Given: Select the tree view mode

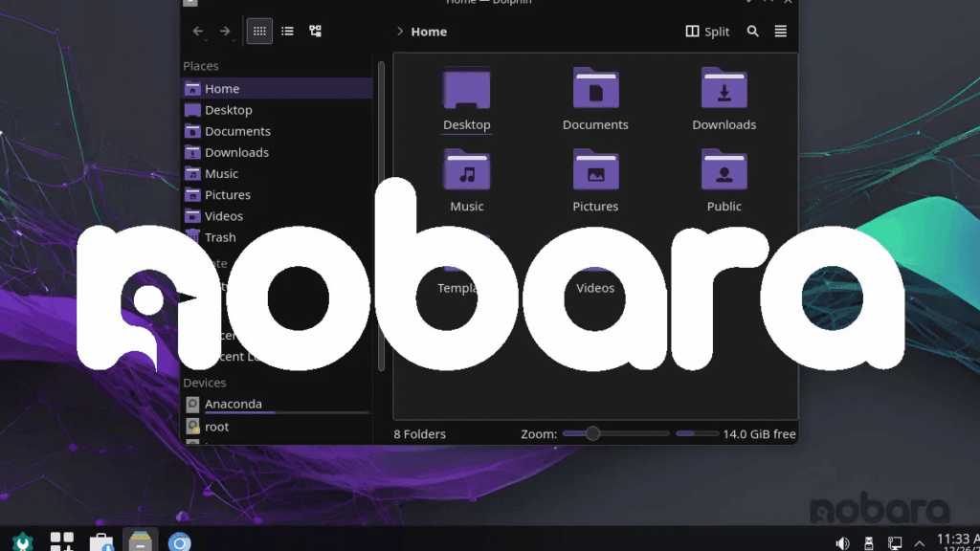Looking at the screenshot, I should click(314, 31).
